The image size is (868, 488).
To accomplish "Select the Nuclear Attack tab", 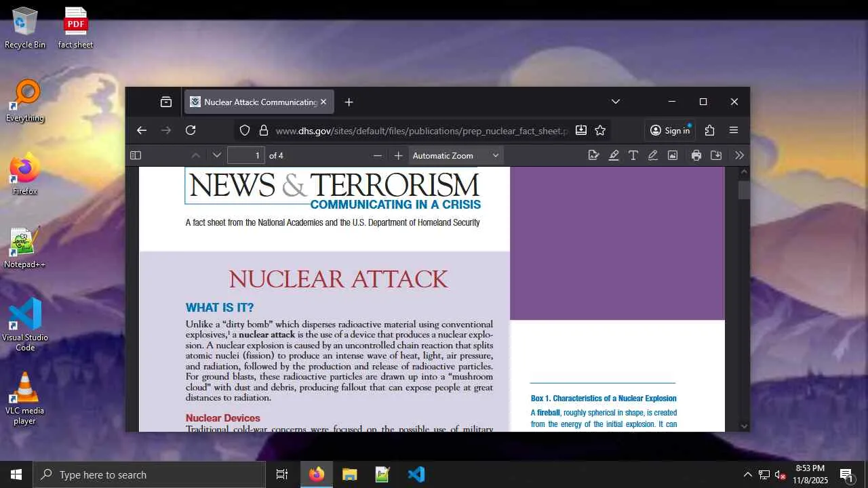I will pos(259,102).
